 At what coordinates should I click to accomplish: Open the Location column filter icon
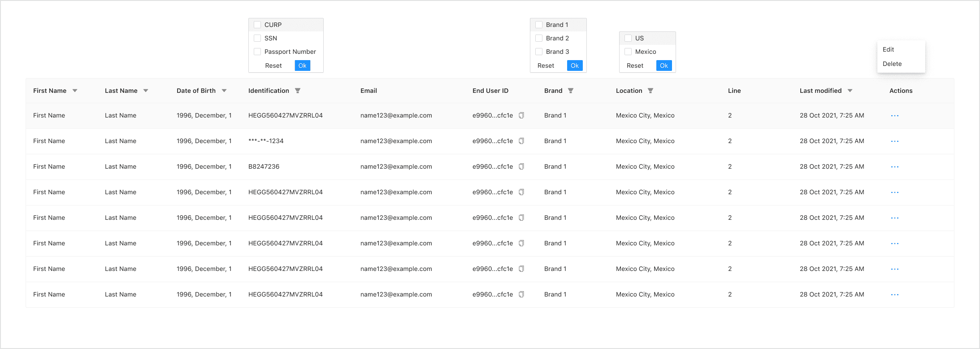coord(650,91)
